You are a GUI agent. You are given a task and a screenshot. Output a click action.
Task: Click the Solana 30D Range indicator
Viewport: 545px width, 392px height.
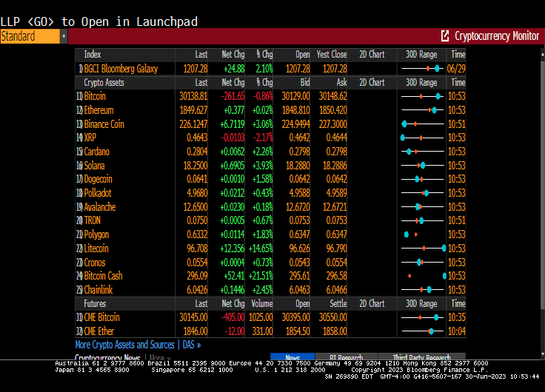pyautogui.click(x=422, y=166)
